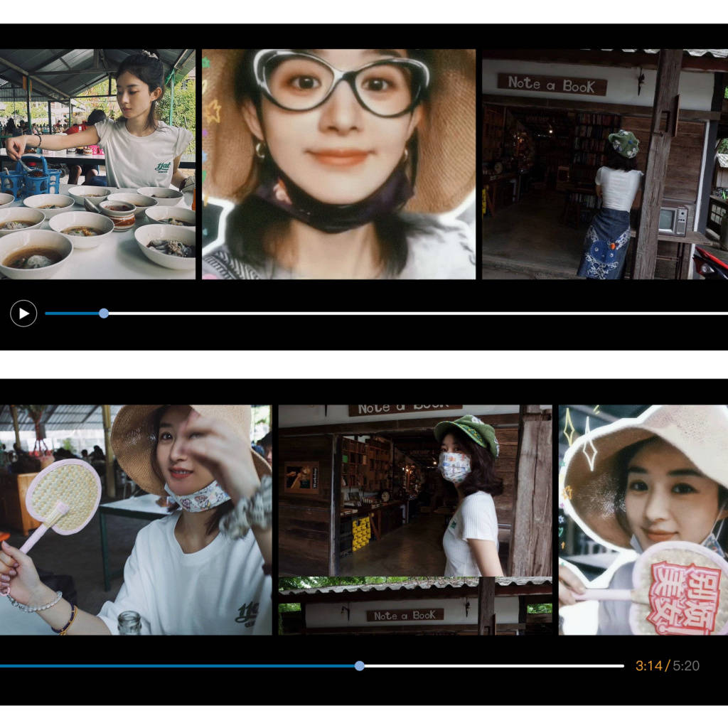The width and height of the screenshot is (728, 728).
Task: Open the close-up selfie with glasses
Action: (338, 164)
